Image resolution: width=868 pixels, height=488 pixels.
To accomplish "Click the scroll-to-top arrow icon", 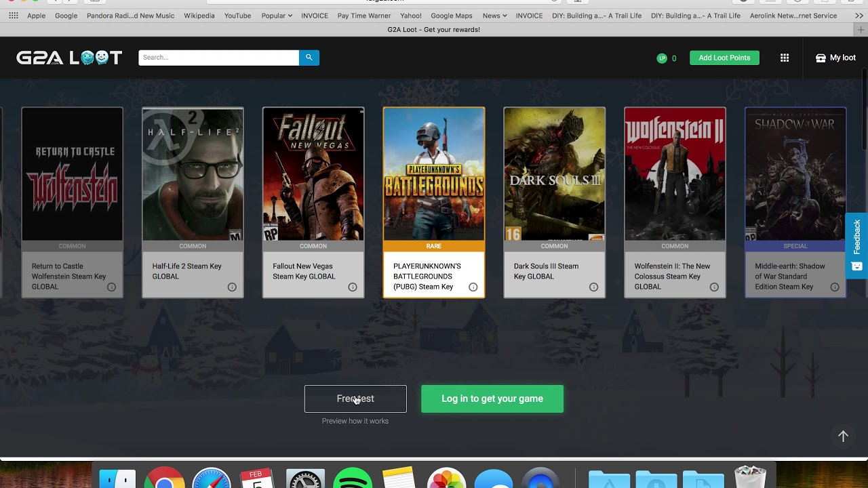I will pyautogui.click(x=843, y=436).
